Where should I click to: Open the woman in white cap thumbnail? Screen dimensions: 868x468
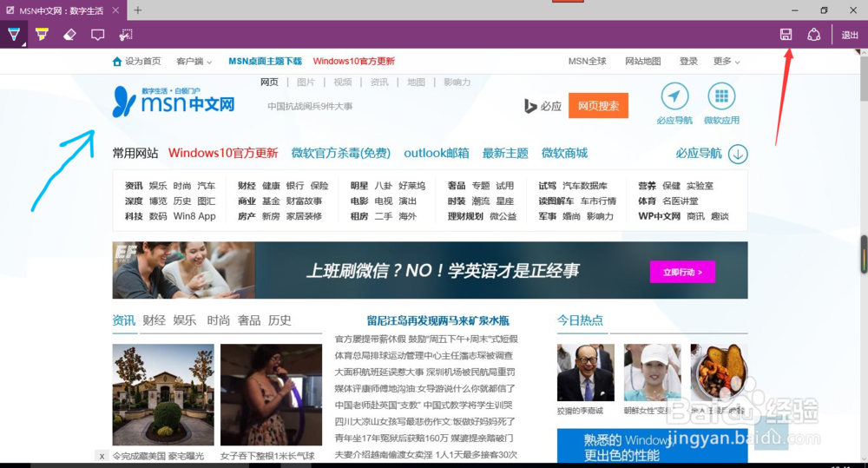pyautogui.click(x=652, y=372)
